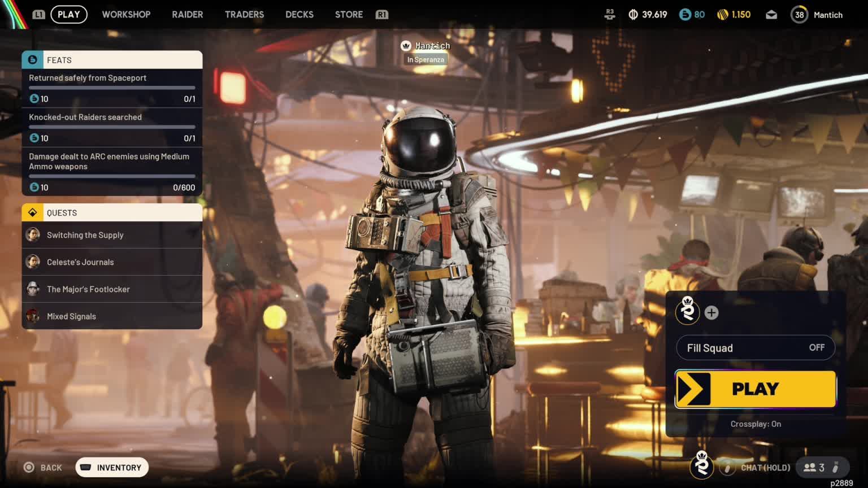
Task: Select the "Returned safely from Spaceport" feat title
Action: [88, 78]
